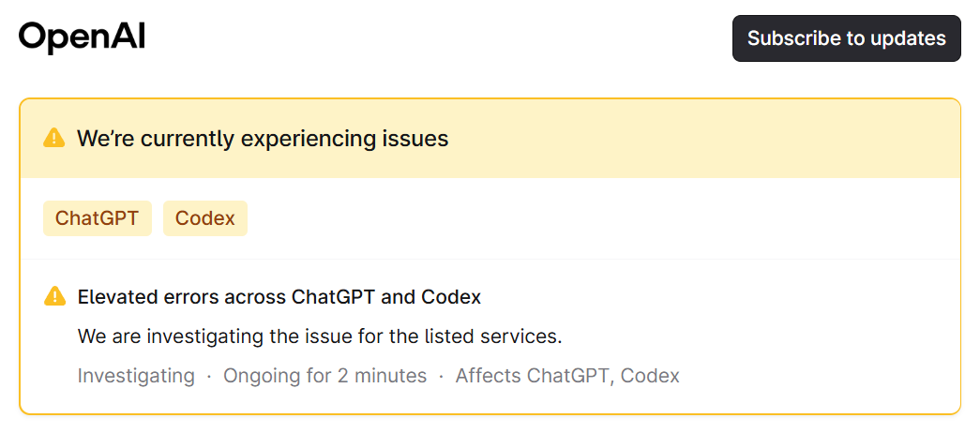980x433 pixels.
Task: Click the warning icon beside Elevated errors
Action: (55, 296)
